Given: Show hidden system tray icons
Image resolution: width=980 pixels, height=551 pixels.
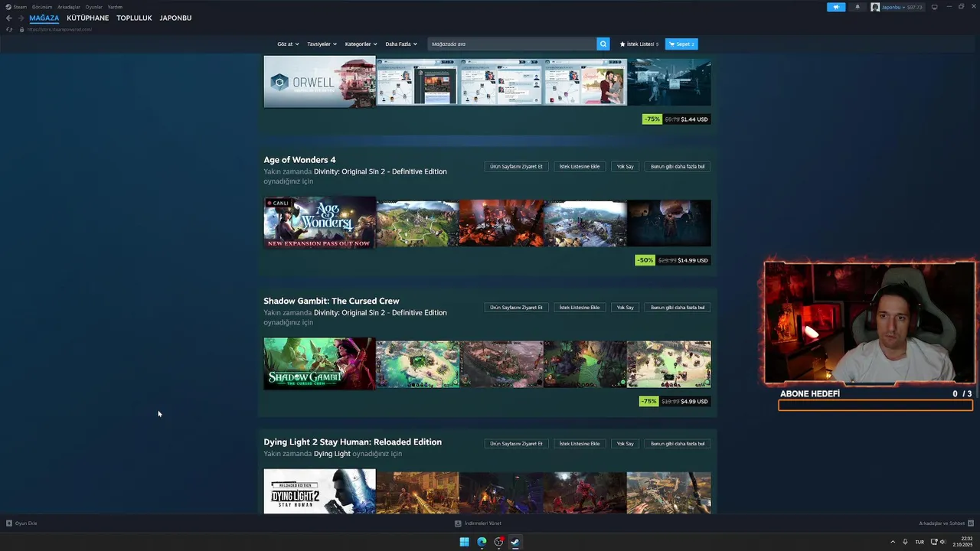Looking at the screenshot, I should pyautogui.click(x=893, y=542).
